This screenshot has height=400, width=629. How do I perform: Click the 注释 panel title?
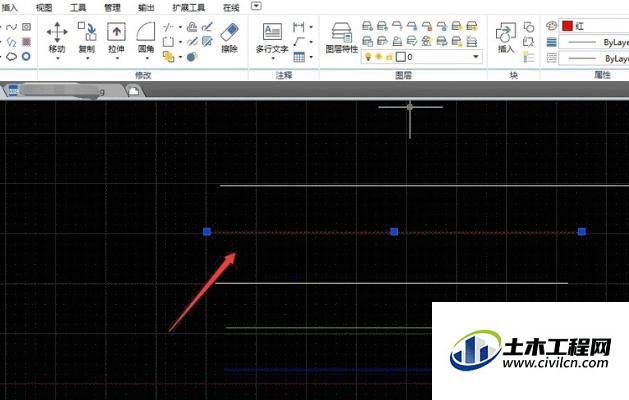tap(284, 75)
